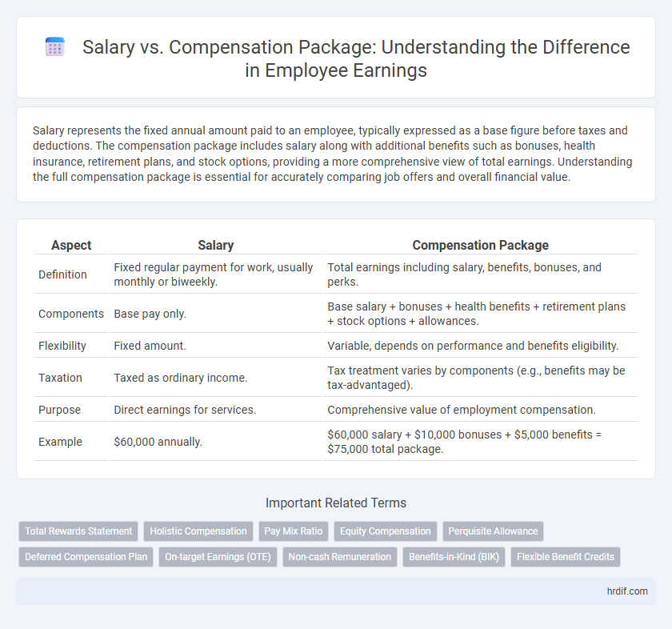Image resolution: width=672 pixels, height=629 pixels.
Task: Click the 'Variable, depends on performance' cell
Action: coord(481,346)
